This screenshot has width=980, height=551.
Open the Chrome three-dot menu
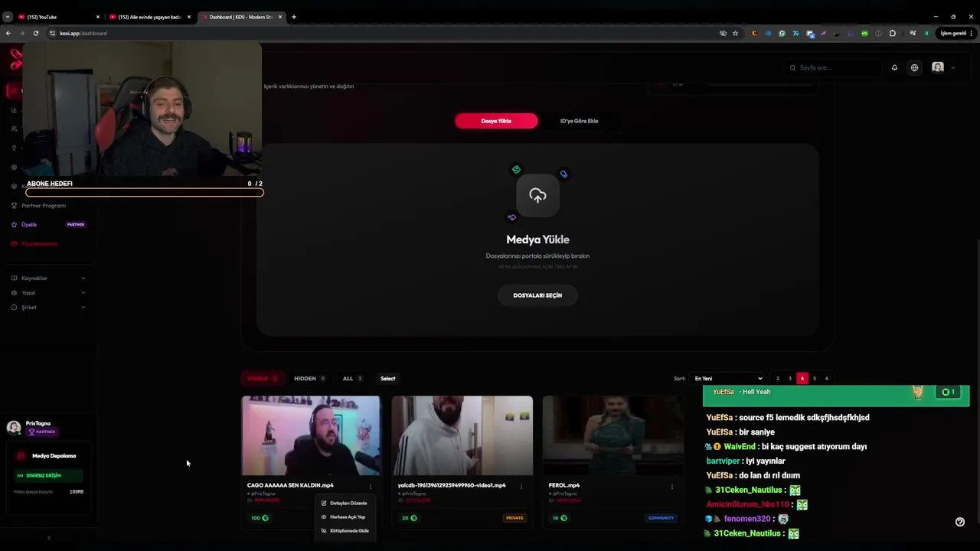tap(972, 33)
